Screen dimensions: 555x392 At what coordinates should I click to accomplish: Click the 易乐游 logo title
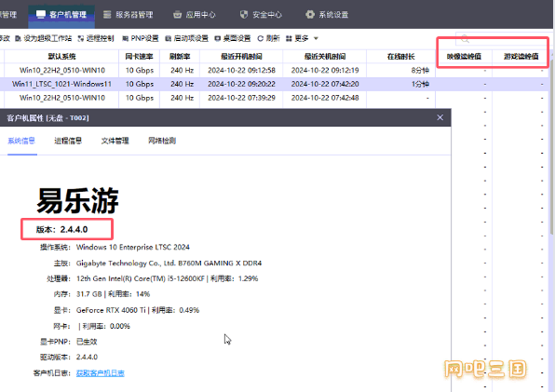pos(77,200)
